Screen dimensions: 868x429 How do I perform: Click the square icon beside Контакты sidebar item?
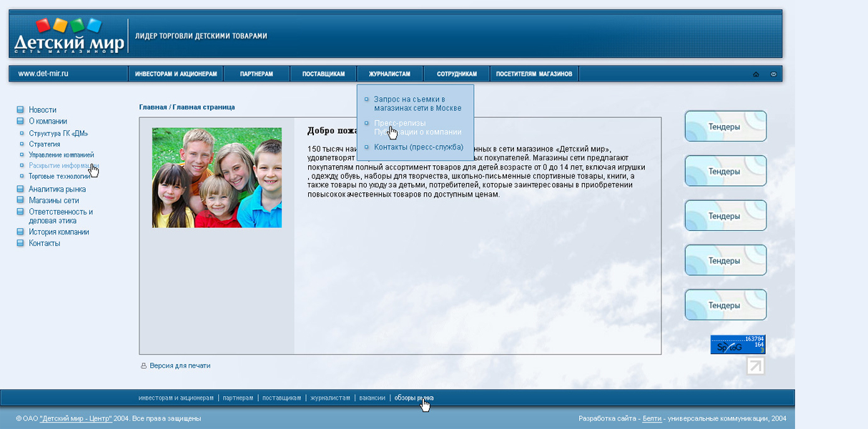(x=21, y=244)
